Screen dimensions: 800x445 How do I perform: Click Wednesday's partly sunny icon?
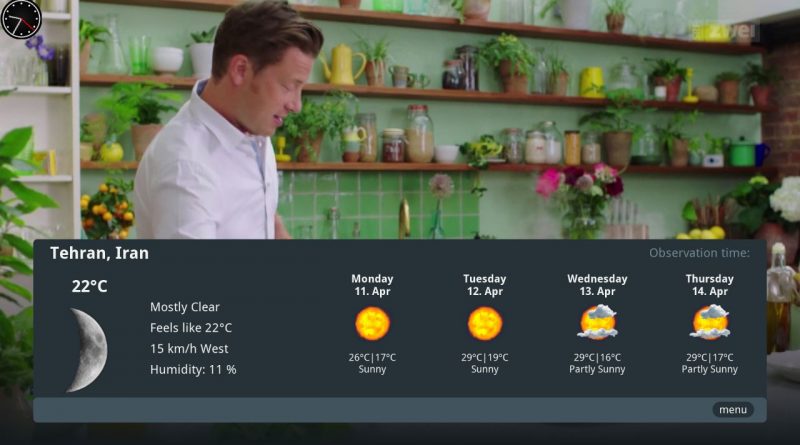[597, 322]
